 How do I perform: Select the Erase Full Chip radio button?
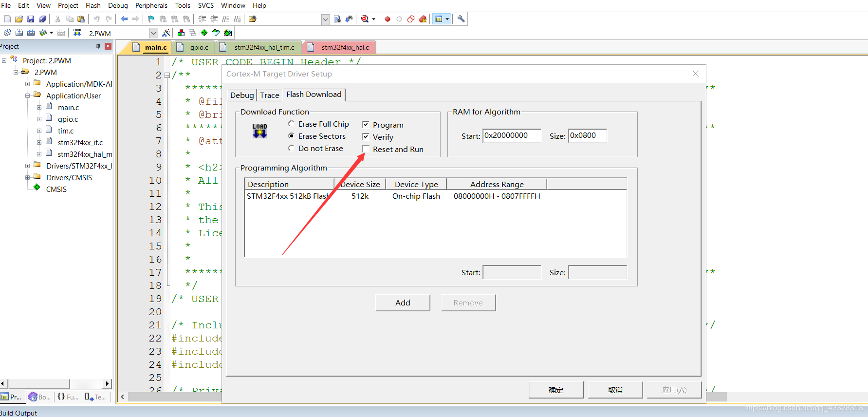tap(291, 124)
